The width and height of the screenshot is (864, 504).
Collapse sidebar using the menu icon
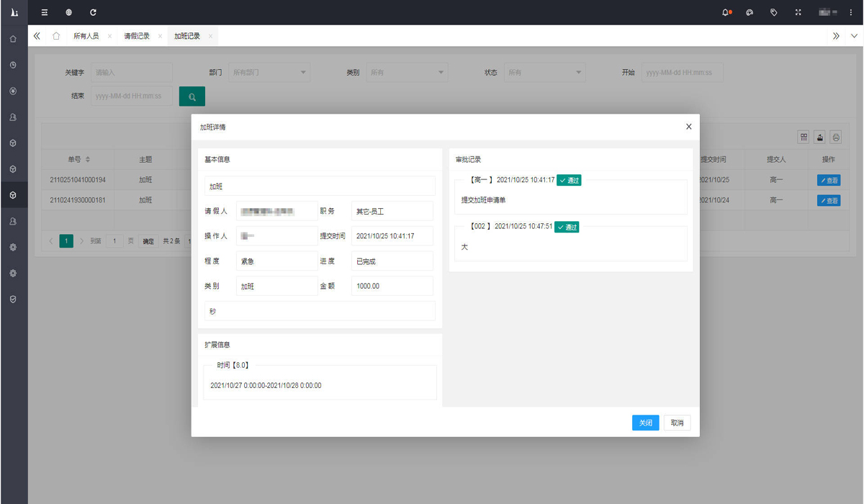45,12
